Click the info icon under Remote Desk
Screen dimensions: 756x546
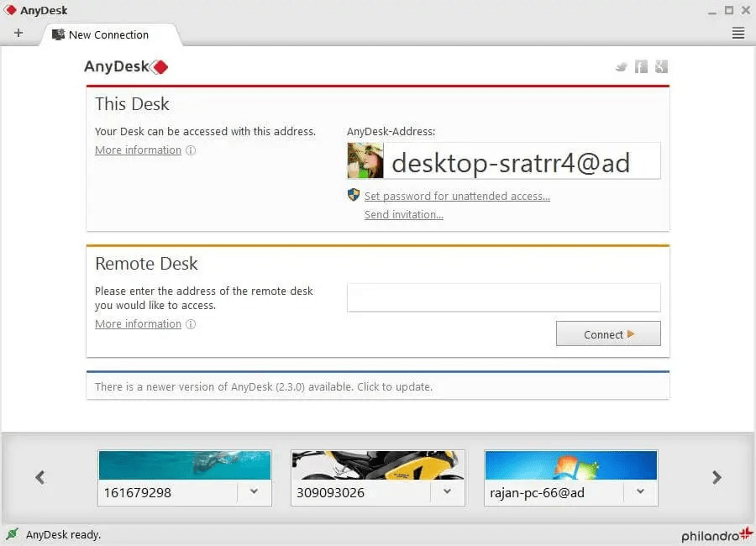click(x=189, y=324)
